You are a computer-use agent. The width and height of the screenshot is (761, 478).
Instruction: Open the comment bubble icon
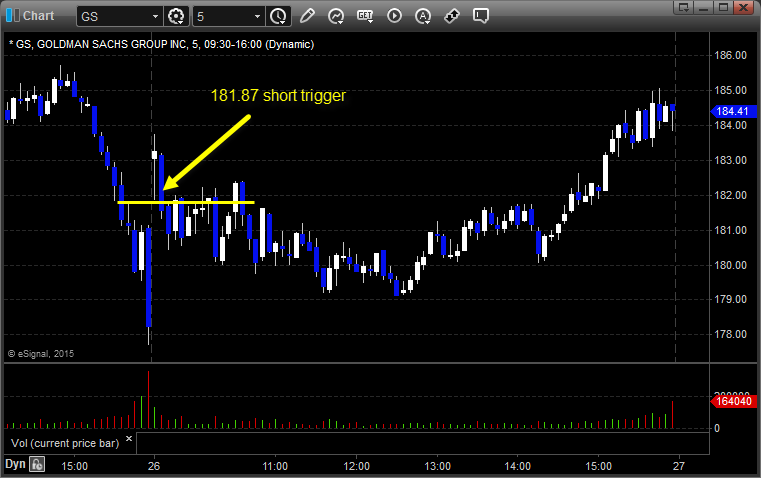point(480,16)
